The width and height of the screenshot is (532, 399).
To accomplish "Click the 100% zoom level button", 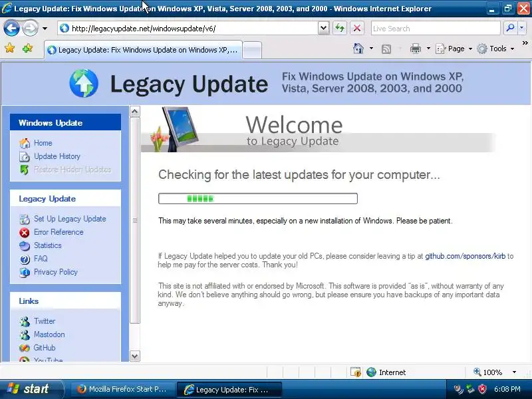I will coord(488,372).
